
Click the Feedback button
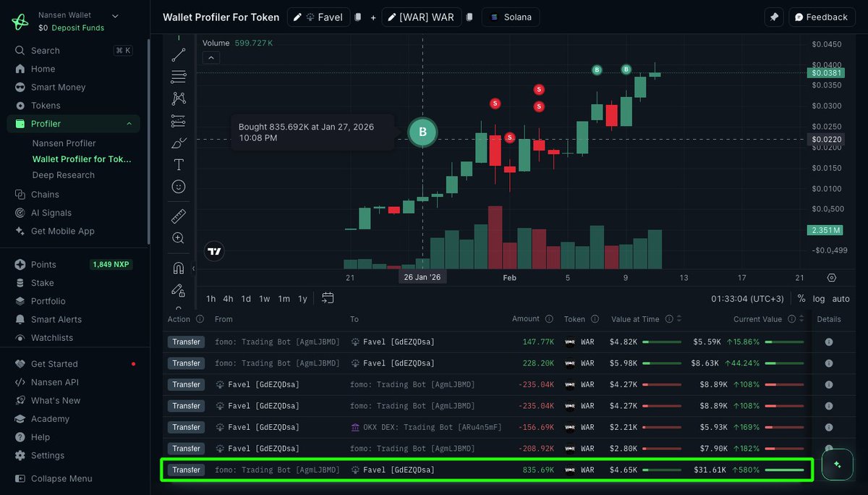pyautogui.click(x=821, y=17)
